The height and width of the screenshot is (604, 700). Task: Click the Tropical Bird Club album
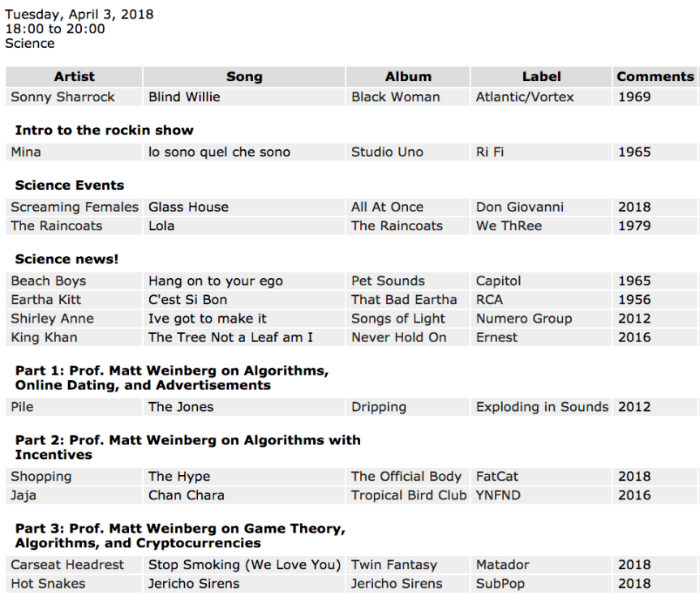409,495
